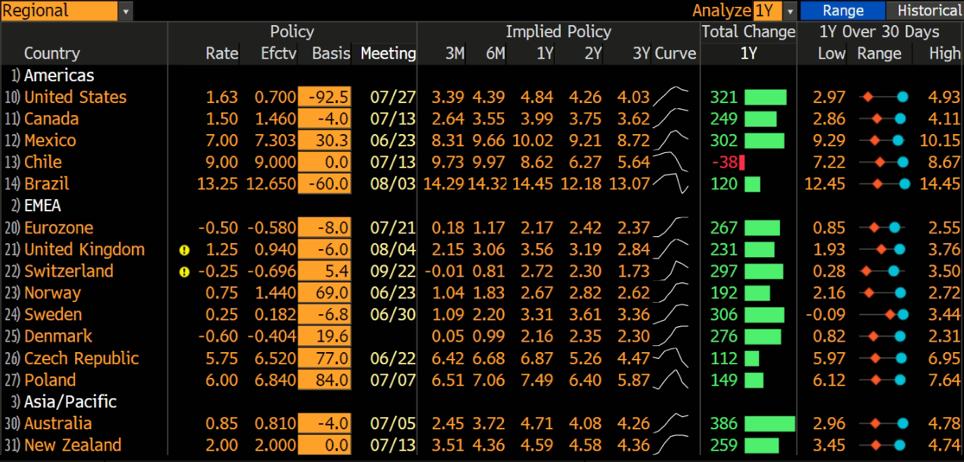Screen dimensions: 964x462
Task: Click Chile total change -38
Action: tap(724, 162)
